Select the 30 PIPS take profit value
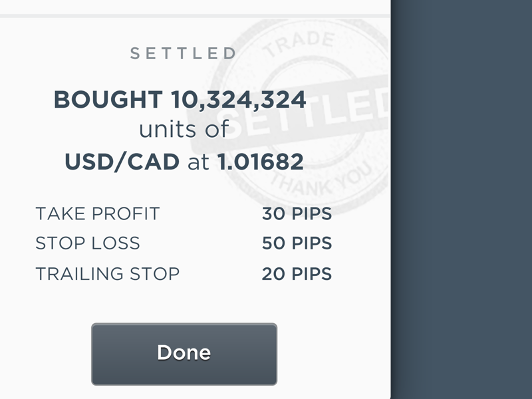Screen dimensions: 532x399 tap(297, 213)
